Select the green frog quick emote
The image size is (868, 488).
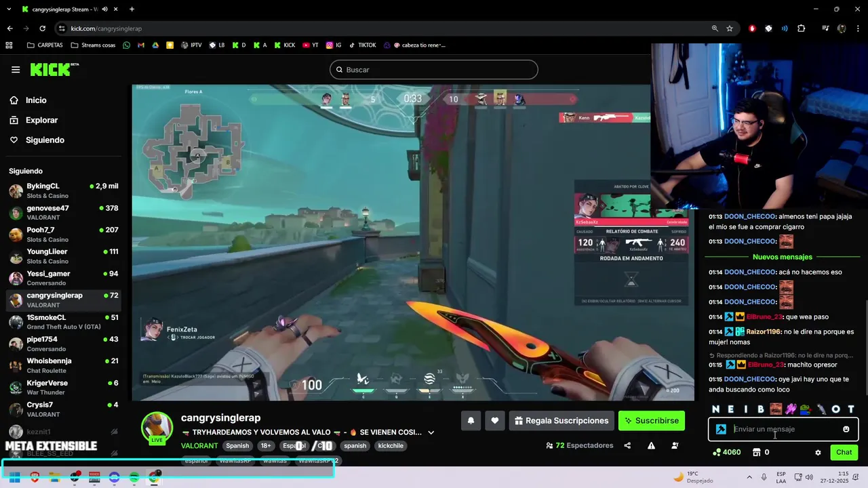(805, 409)
